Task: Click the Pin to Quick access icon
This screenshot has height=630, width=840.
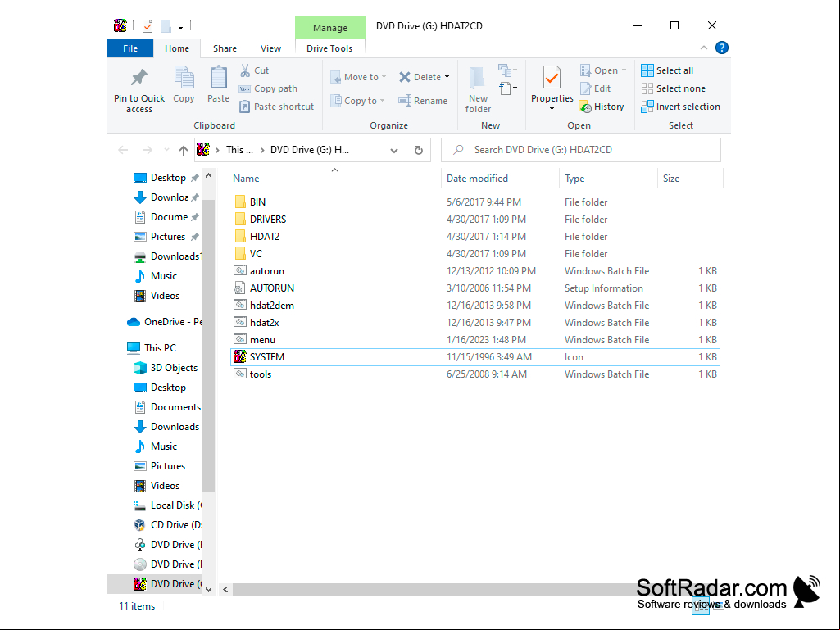Action: click(x=138, y=78)
